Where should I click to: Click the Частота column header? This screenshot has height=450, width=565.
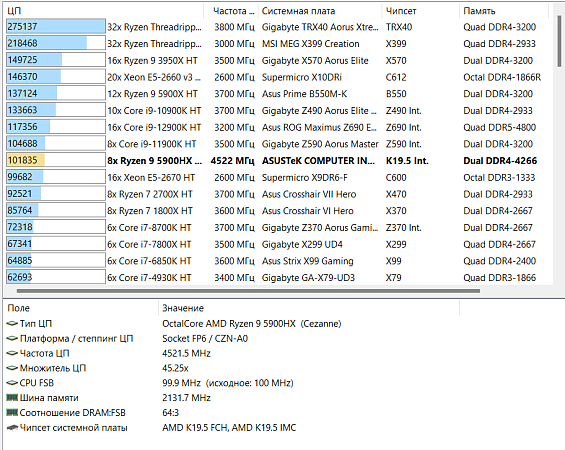pyautogui.click(x=231, y=11)
